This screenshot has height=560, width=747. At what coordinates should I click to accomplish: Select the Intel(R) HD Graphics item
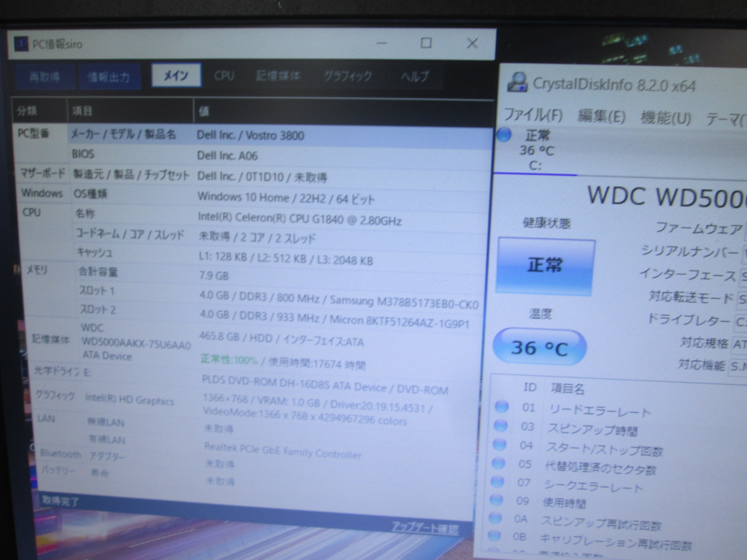pos(129,399)
